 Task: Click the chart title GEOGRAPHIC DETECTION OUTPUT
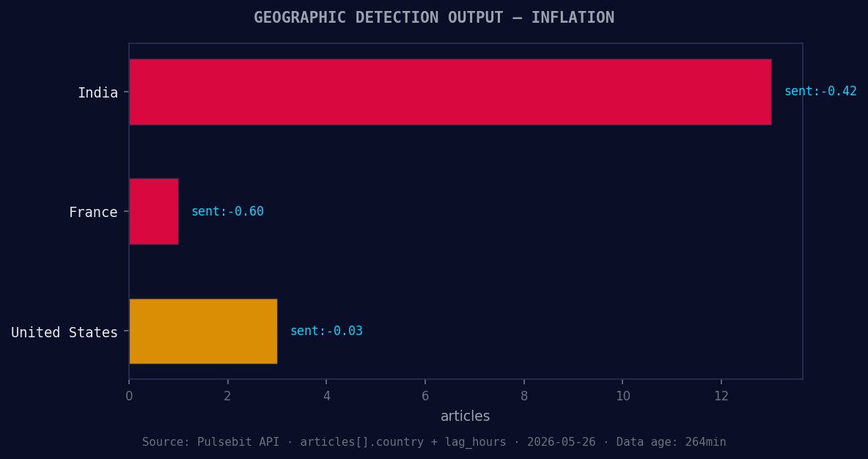pos(434,18)
